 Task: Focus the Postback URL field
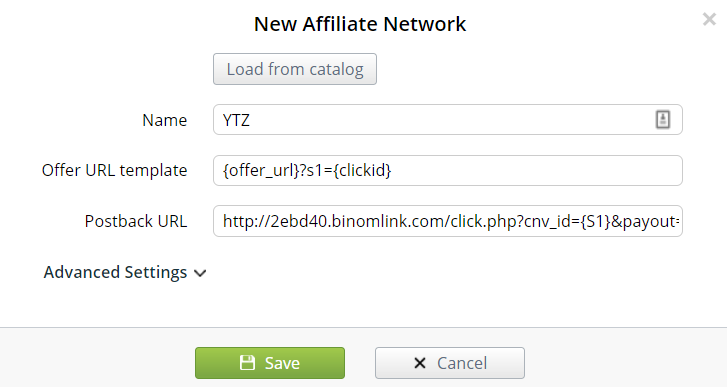[447, 221]
